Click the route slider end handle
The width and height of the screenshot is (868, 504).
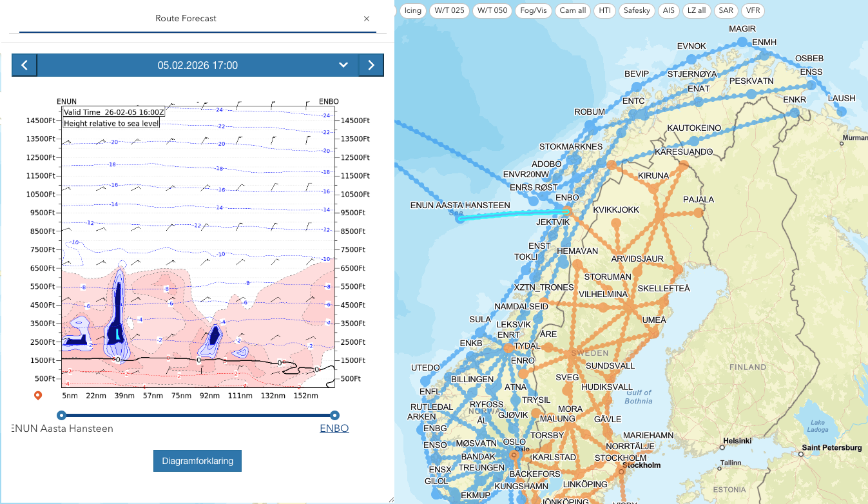(335, 415)
